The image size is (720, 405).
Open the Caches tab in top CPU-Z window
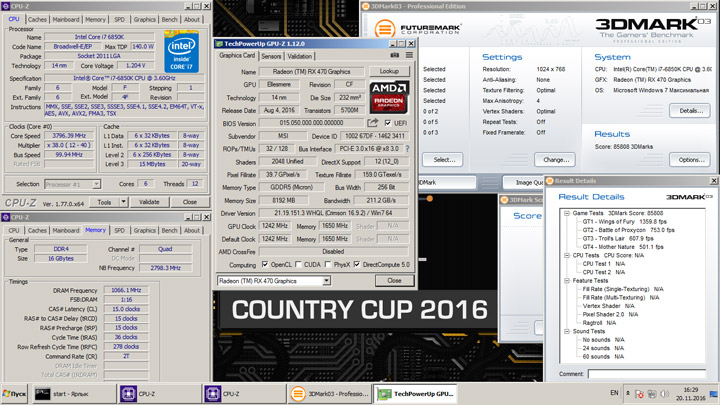pos(37,19)
